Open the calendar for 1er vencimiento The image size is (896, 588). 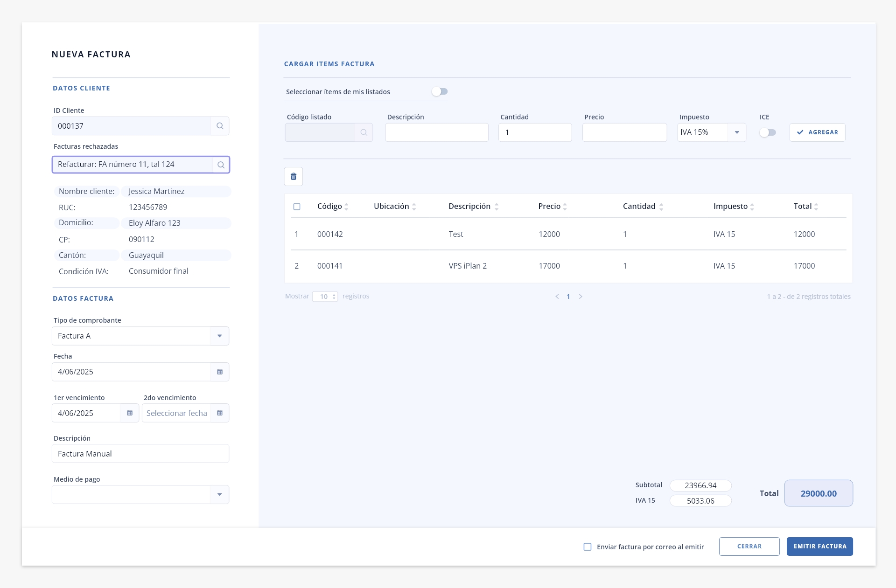[130, 413]
